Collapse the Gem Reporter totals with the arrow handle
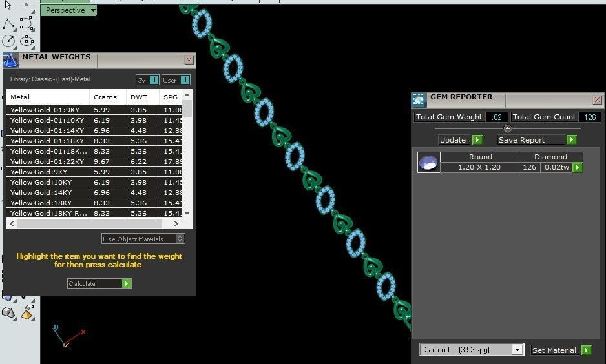Viewport: 606px width, 364px height. [x=507, y=128]
